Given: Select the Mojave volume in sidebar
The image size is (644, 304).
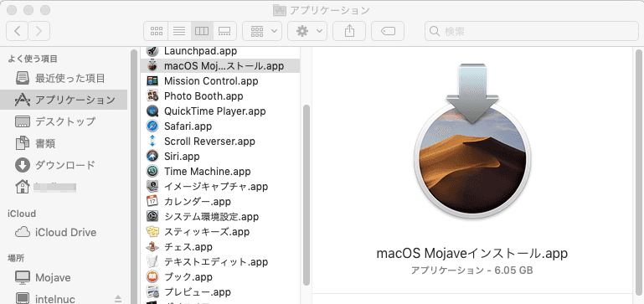Looking at the screenshot, I should [x=64, y=278].
